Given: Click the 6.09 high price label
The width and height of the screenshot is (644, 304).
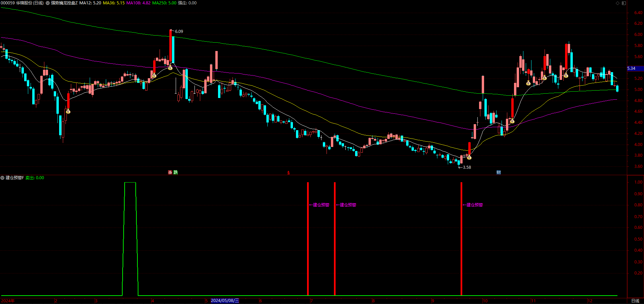Looking at the screenshot, I should click(x=179, y=32).
